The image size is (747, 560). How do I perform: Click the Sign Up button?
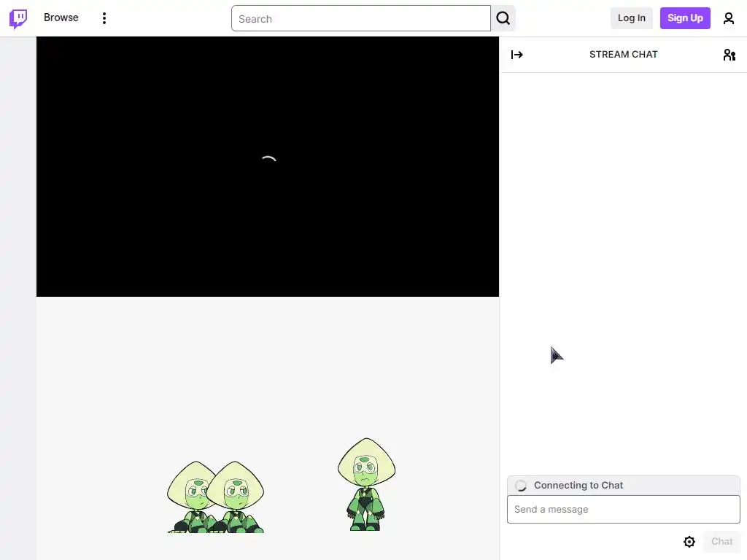pyautogui.click(x=684, y=18)
